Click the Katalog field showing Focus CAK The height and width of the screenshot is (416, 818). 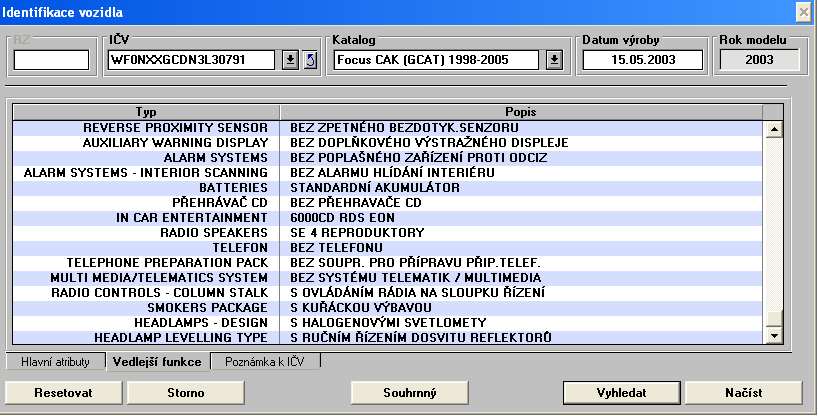point(438,60)
